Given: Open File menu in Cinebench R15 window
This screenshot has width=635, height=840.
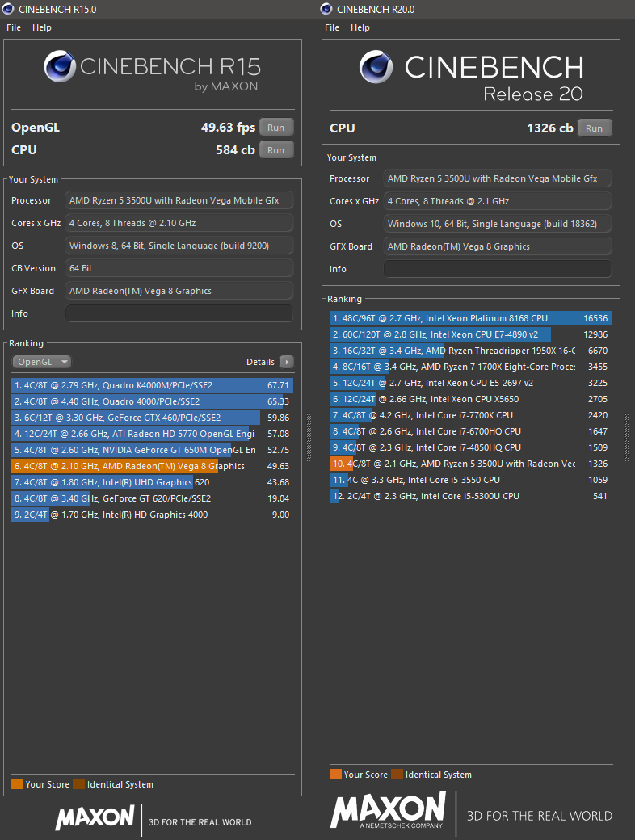Looking at the screenshot, I should pos(14,27).
